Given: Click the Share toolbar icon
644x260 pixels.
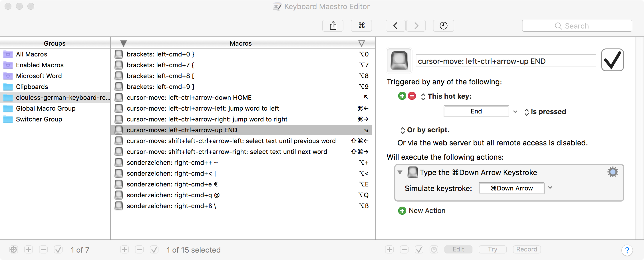Looking at the screenshot, I should pos(333,26).
